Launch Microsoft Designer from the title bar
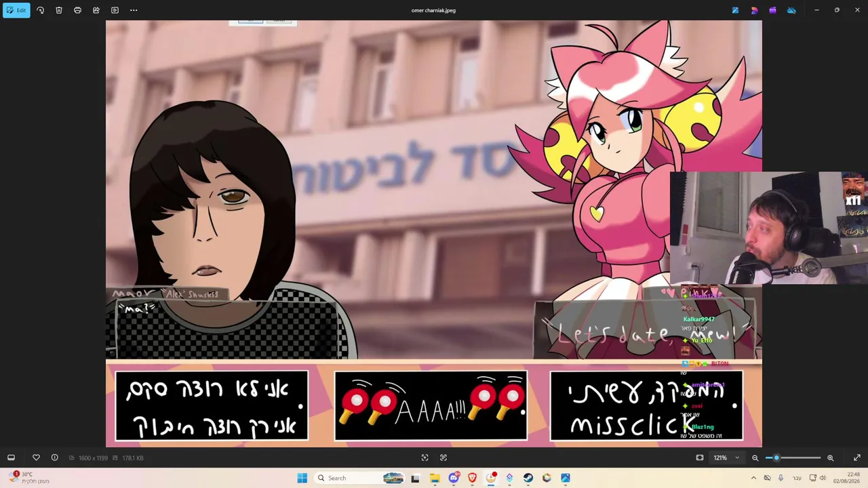 pos(754,10)
